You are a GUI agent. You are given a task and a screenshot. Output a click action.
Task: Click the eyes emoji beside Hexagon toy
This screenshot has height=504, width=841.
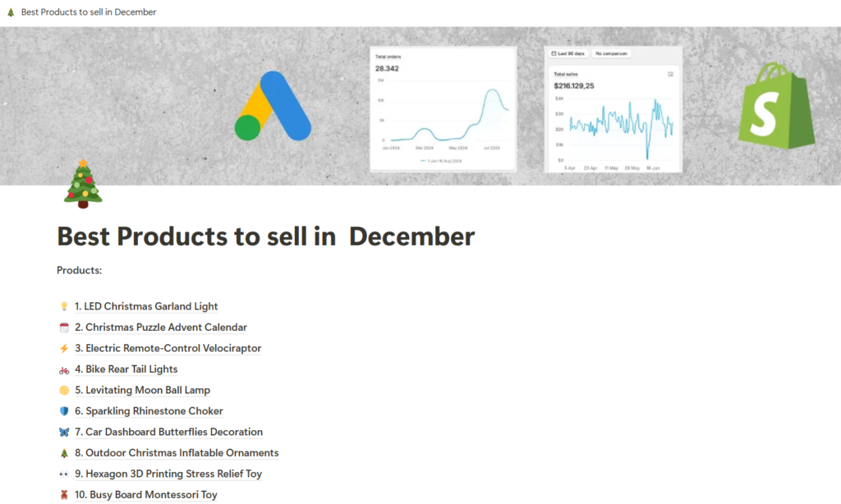(64, 474)
